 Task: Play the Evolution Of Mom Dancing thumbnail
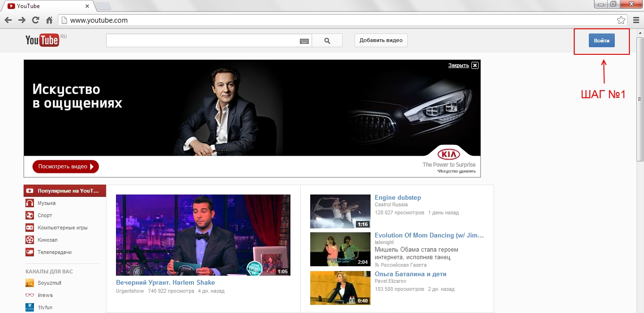click(x=340, y=249)
